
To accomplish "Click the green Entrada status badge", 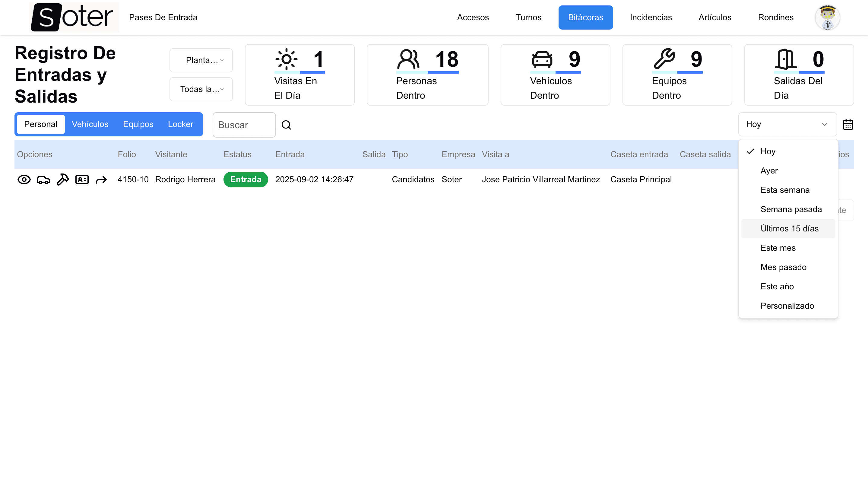I will point(245,180).
